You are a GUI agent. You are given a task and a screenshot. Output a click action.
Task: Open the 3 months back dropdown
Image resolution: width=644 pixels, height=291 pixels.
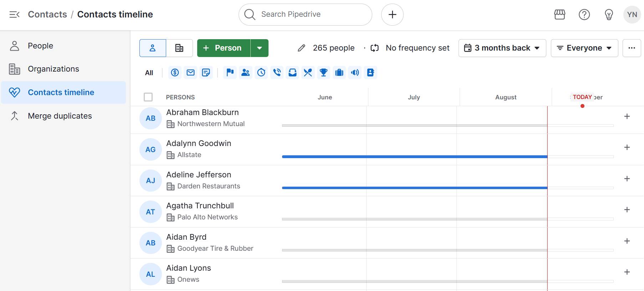click(502, 48)
